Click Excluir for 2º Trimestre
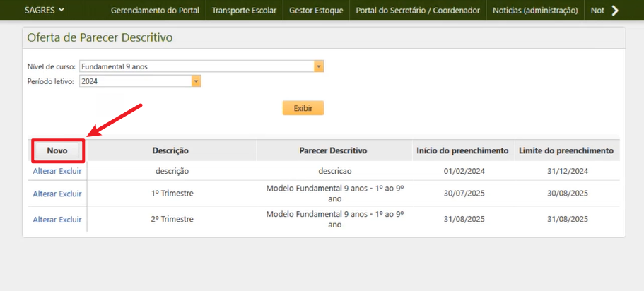Image resolution: width=644 pixels, height=291 pixels. 70,220
